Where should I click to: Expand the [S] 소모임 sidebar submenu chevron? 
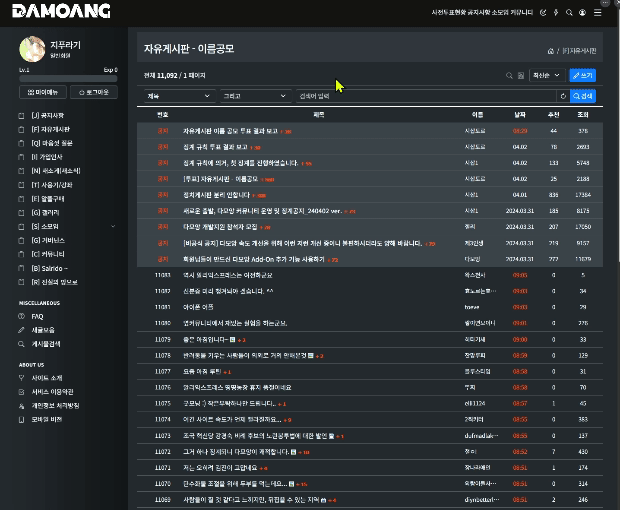point(113,227)
